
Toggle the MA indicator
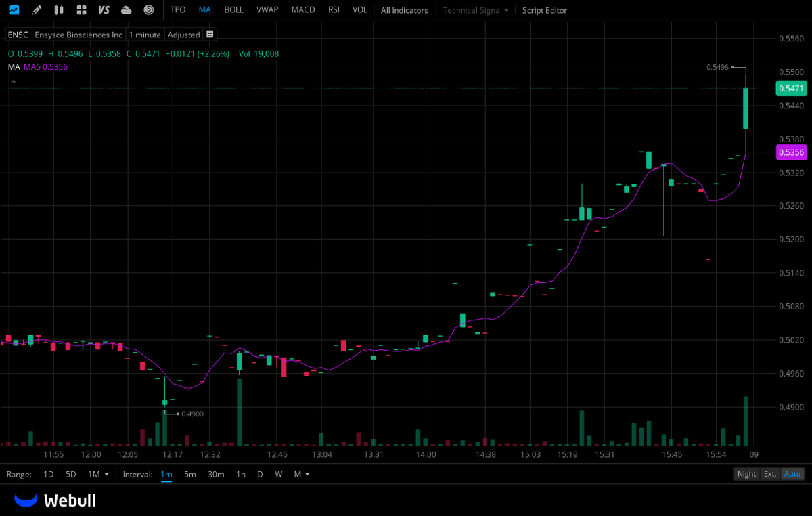tap(205, 10)
